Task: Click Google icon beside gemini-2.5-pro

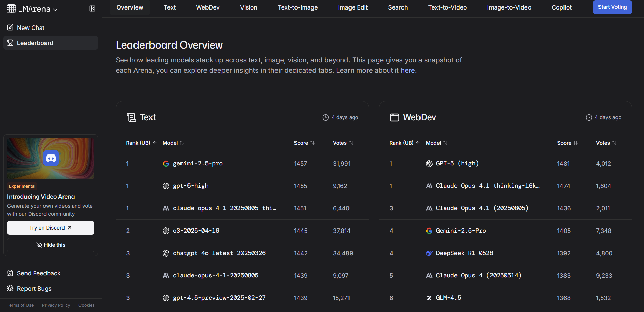Action: 166,164
